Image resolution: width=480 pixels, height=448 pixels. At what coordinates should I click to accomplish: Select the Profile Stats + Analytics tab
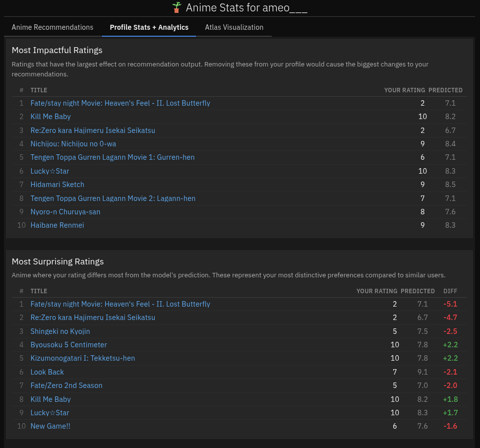pos(149,27)
